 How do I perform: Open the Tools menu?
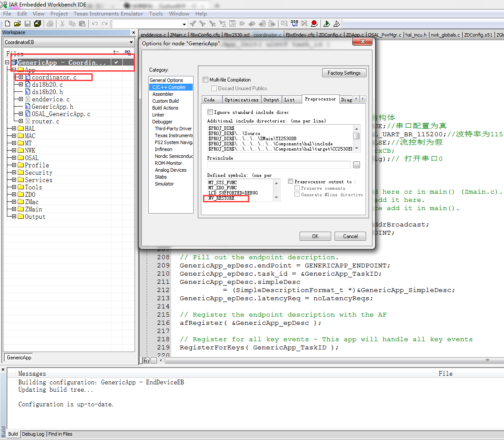(x=156, y=13)
